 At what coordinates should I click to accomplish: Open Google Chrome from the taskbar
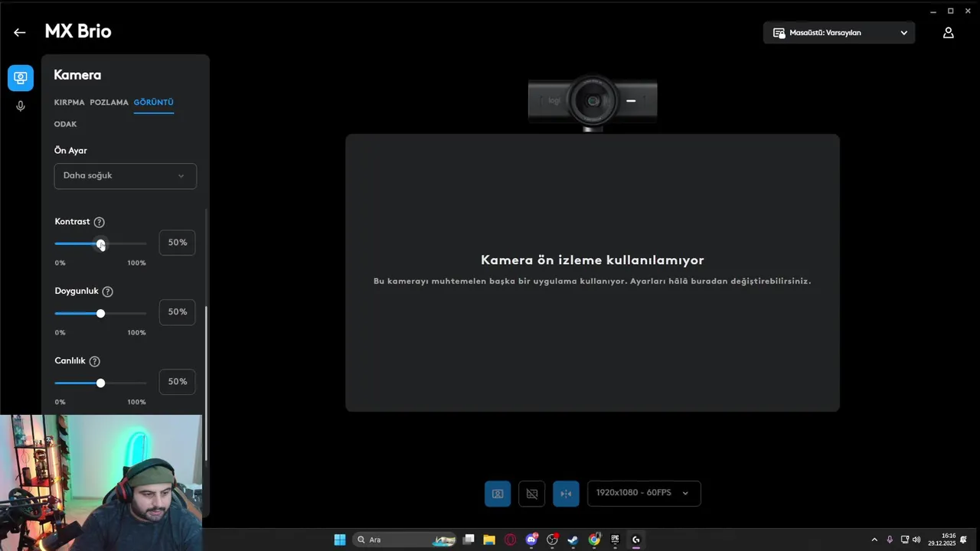click(x=594, y=540)
